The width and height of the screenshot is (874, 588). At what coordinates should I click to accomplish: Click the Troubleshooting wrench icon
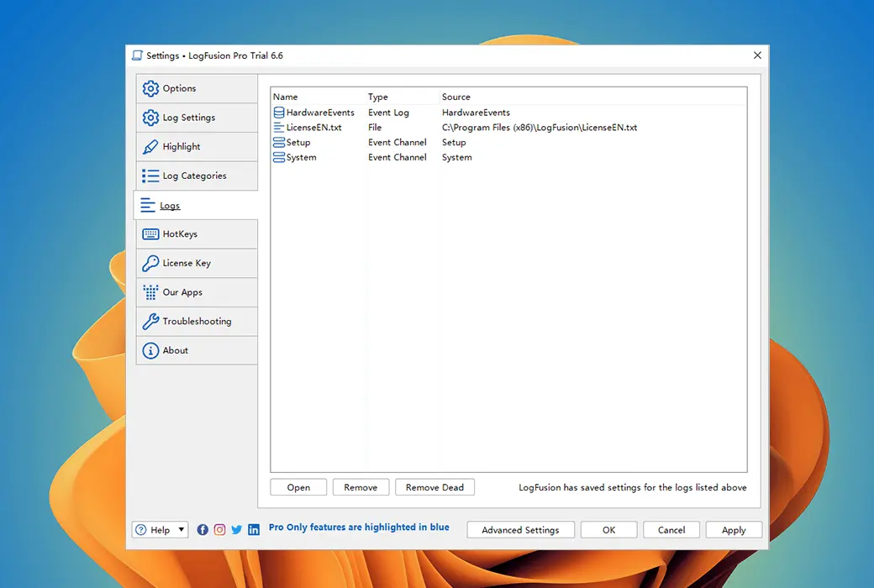click(x=150, y=321)
